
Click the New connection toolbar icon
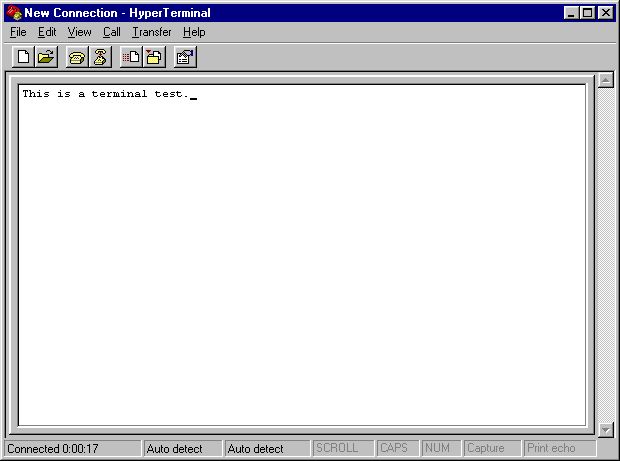[x=24, y=57]
